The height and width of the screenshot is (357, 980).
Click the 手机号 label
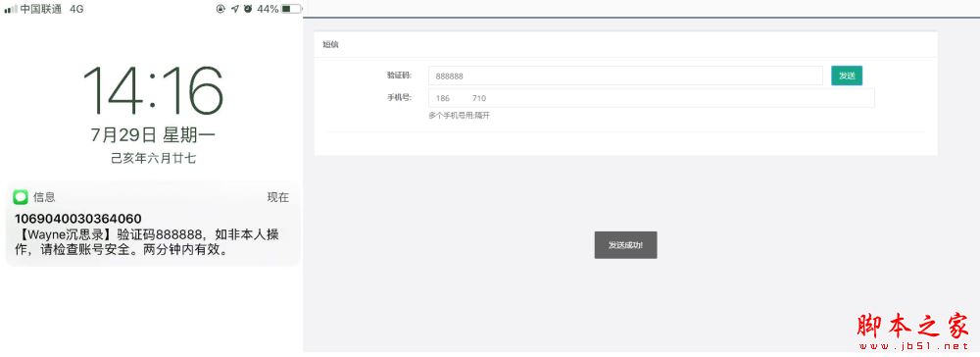pyautogui.click(x=399, y=97)
